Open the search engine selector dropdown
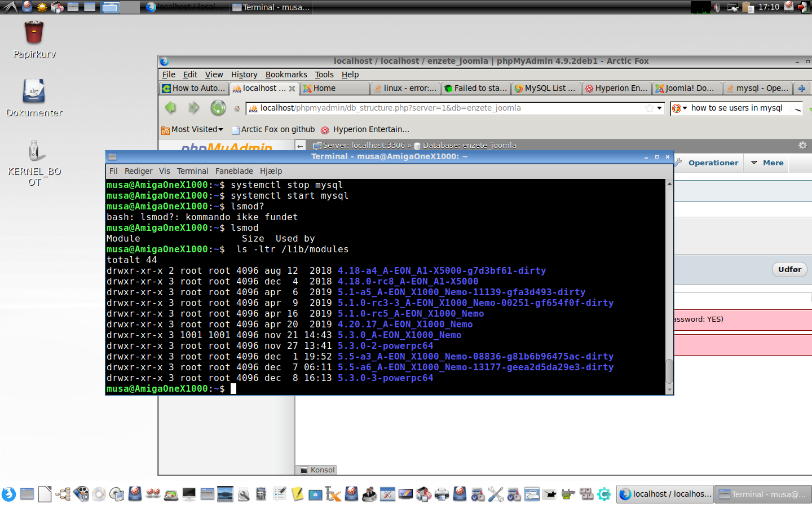The image size is (812, 508). click(679, 108)
